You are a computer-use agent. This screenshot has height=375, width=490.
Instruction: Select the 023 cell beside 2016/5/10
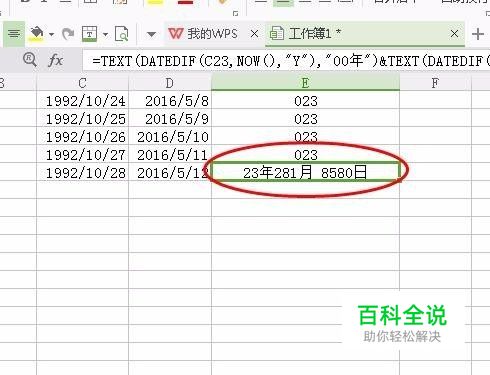click(305, 137)
